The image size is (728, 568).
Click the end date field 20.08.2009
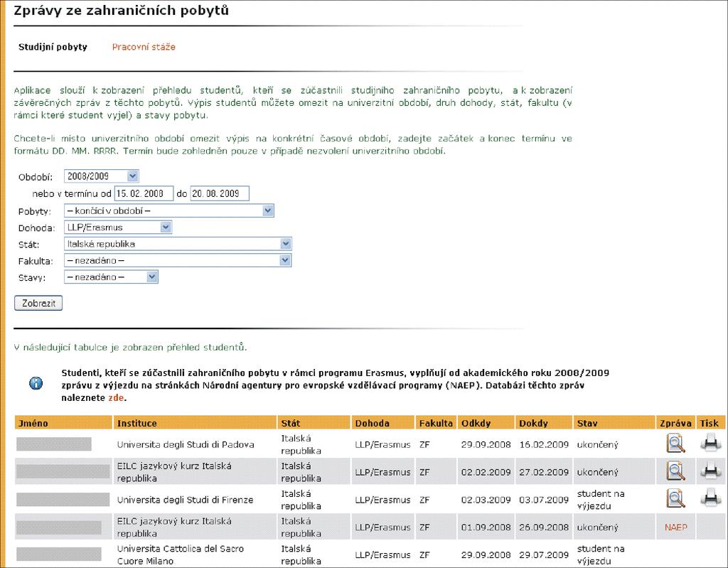[x=220, y=193]
